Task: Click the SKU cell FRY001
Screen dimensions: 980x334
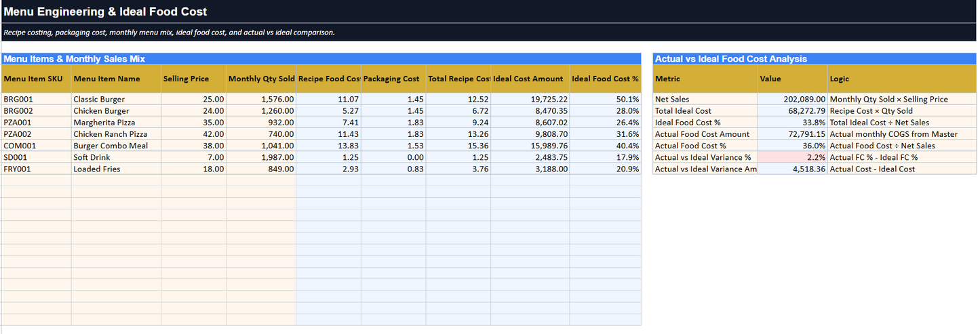Action: pos(37,168)
